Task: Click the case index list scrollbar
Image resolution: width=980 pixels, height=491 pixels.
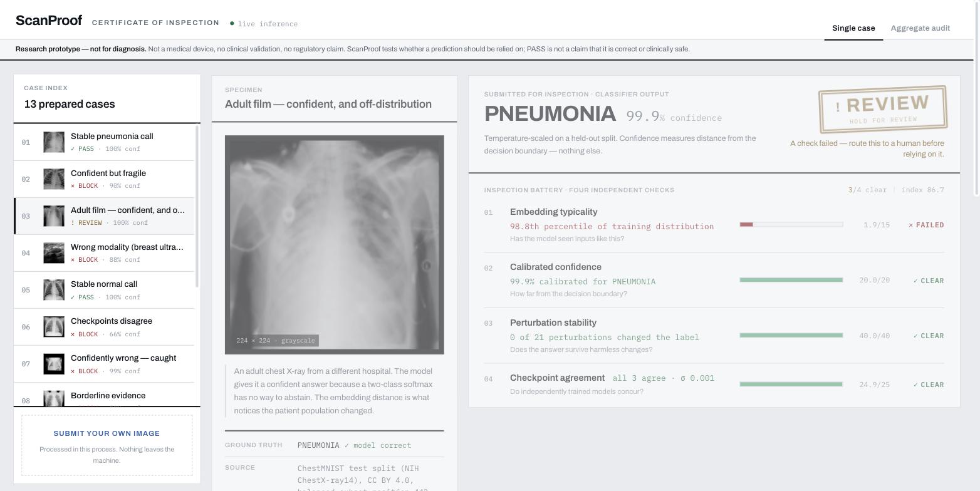Action: click(x=197, y=207)
